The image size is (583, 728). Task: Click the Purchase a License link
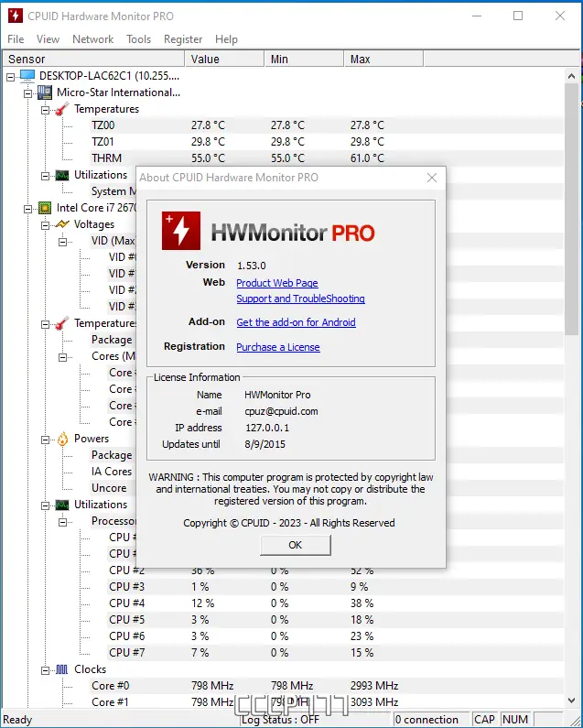click(x=278, y=347)
